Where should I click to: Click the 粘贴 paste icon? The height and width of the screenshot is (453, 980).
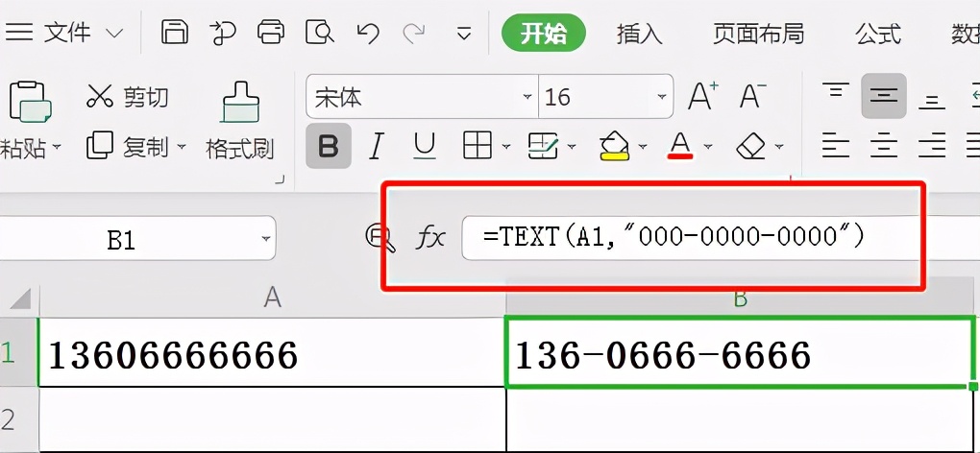(30, 102)
